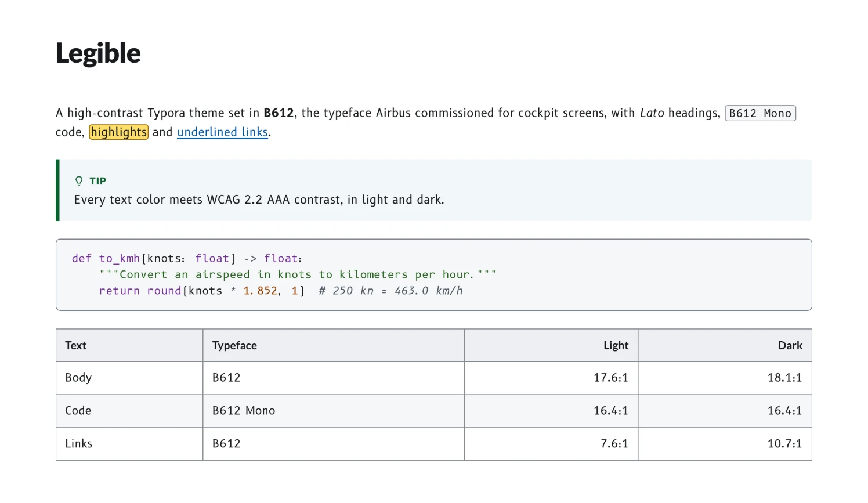Select the yellow 'highlights' marked text

pos(119,132)
